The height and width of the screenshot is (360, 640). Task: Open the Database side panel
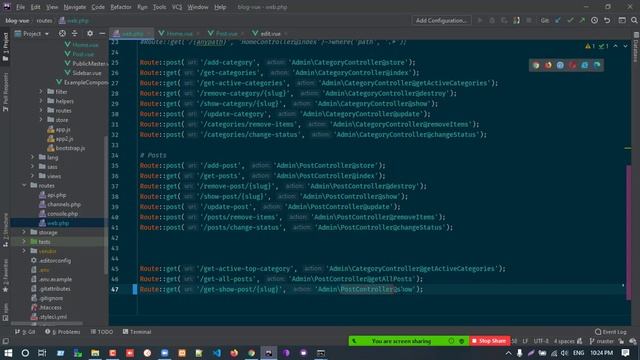pos(636,46)
